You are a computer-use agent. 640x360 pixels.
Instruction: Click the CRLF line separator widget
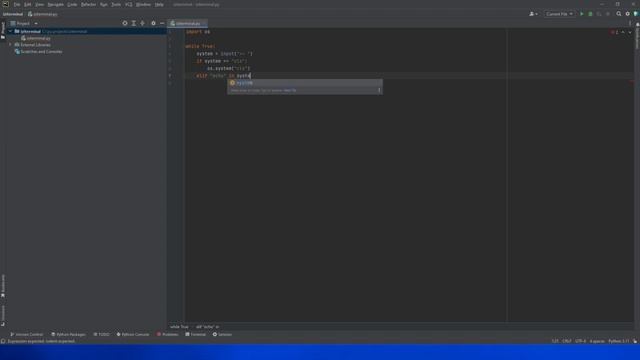(x=567, y=341)
